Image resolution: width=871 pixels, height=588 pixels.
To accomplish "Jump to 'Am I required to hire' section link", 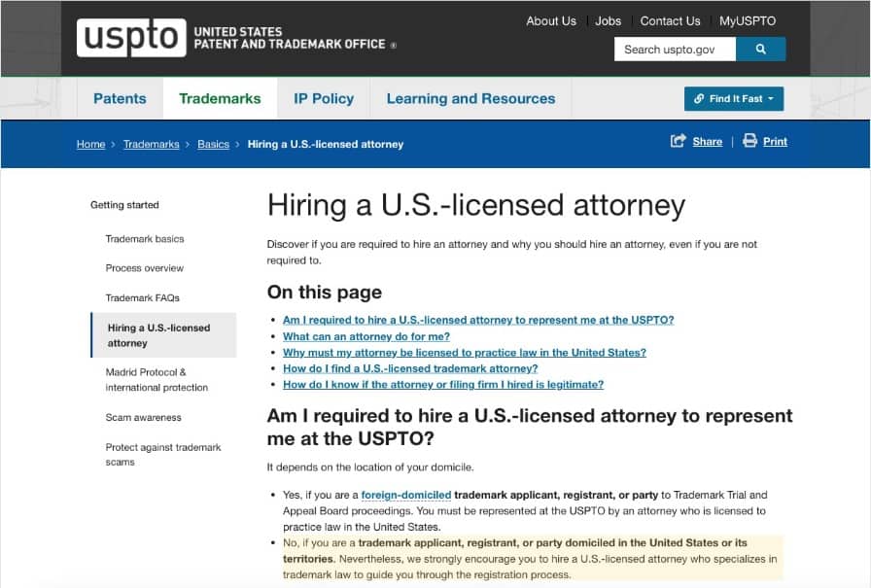I will coord(478,321).
